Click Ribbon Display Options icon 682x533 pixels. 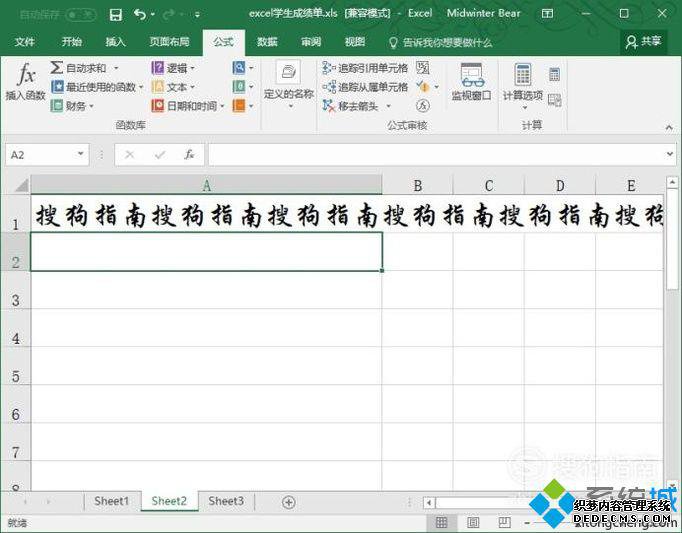tap(548, 14)
